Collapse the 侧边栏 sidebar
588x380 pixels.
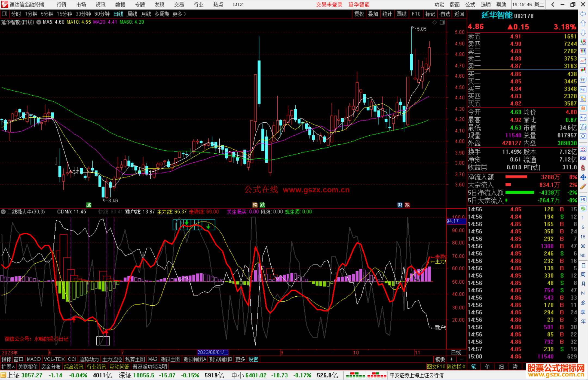tap(456, 367)
